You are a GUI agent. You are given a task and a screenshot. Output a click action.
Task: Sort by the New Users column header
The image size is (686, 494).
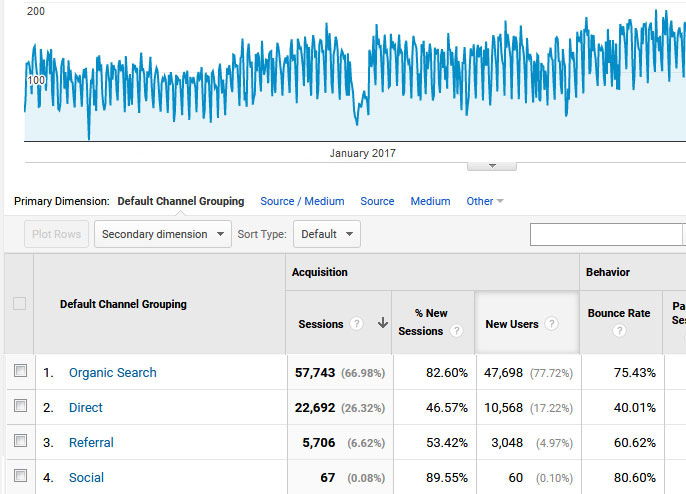click(512, 324)
